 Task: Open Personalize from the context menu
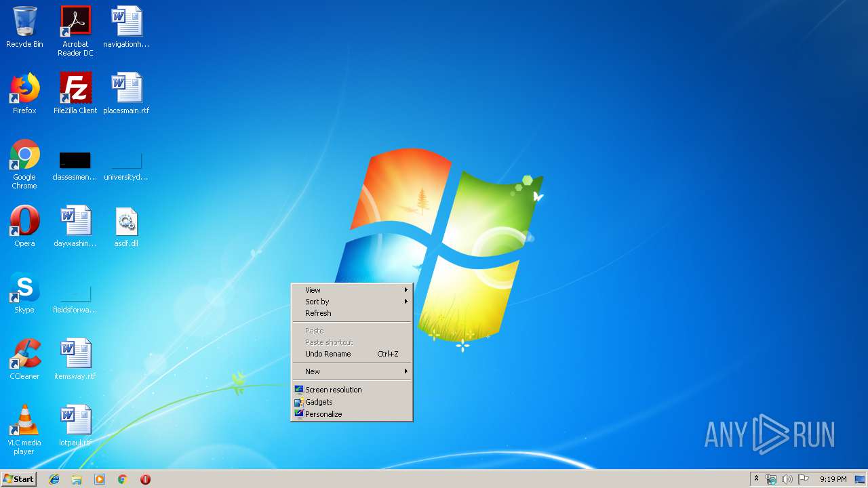pyautogui.click(x=352, y=414)
